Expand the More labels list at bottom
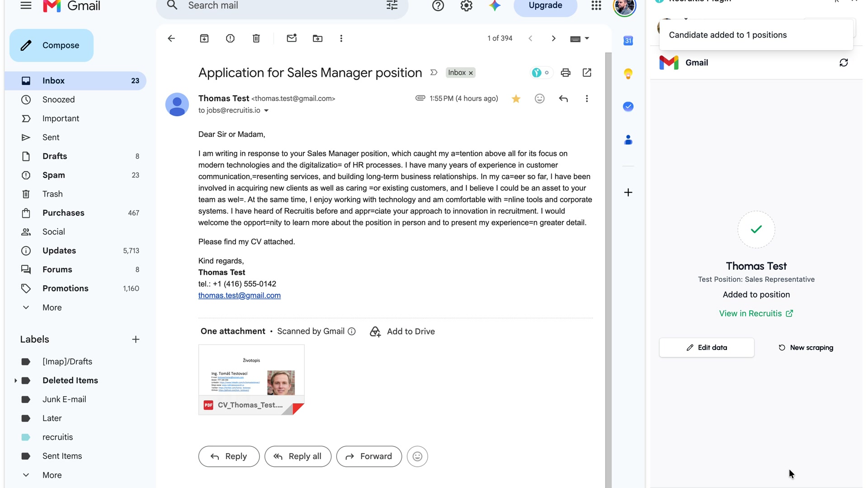Image resolution: width=868 pixels, height=488 pixels. [x=52, y=475]
